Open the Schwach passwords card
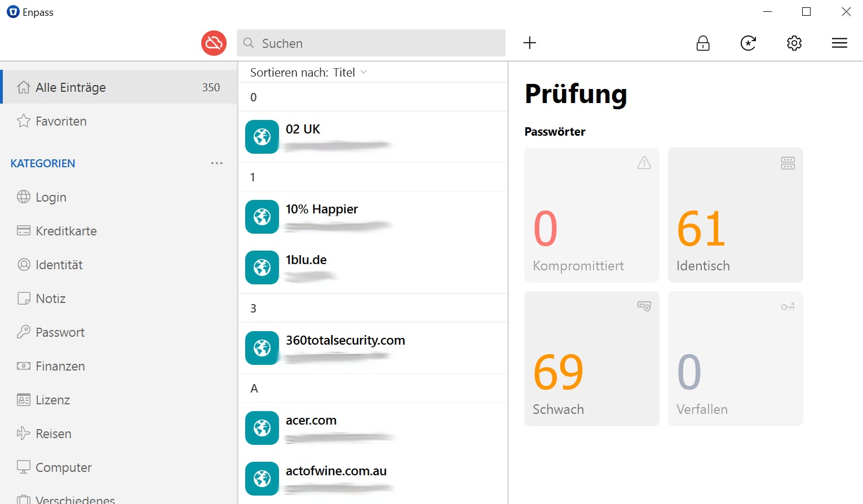The height and width of the screenshot is (504, 863). 591,359
